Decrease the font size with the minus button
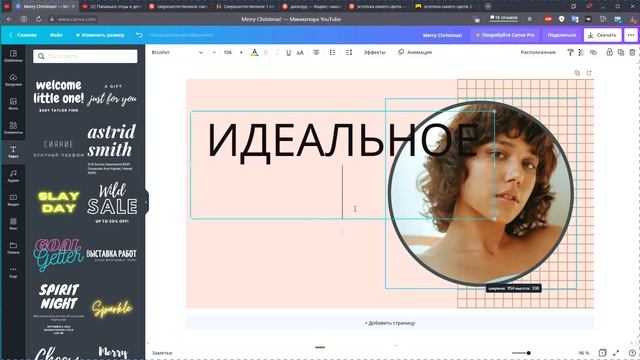Screen dimensions: 640x360 (x=214, y=52)
